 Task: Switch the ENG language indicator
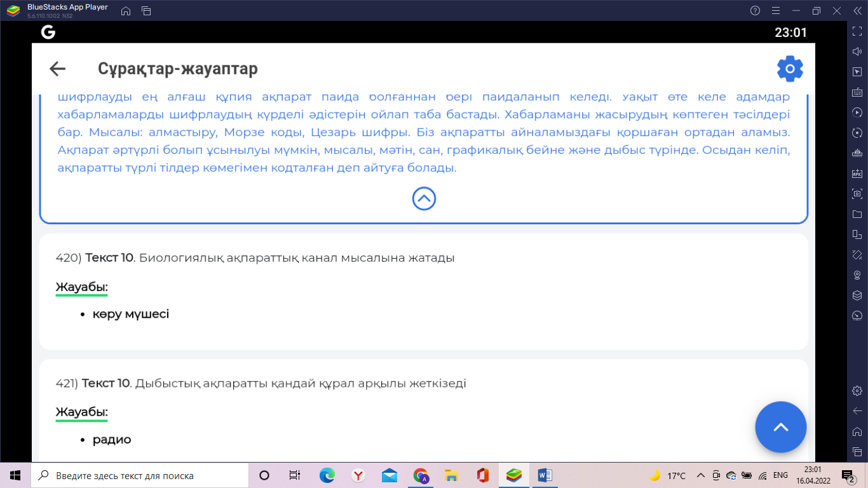(780, 475)
